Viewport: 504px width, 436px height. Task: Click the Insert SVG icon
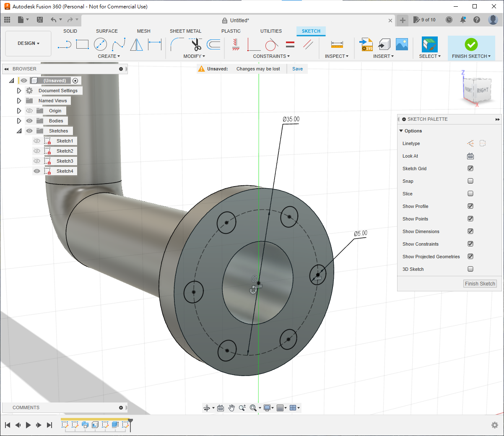(366, 44)
